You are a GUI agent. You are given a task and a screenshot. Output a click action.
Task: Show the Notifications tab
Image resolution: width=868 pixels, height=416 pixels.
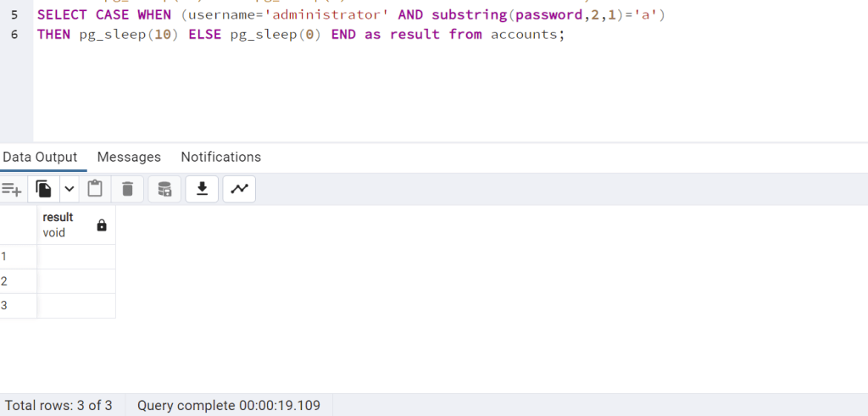click(220, 157)
